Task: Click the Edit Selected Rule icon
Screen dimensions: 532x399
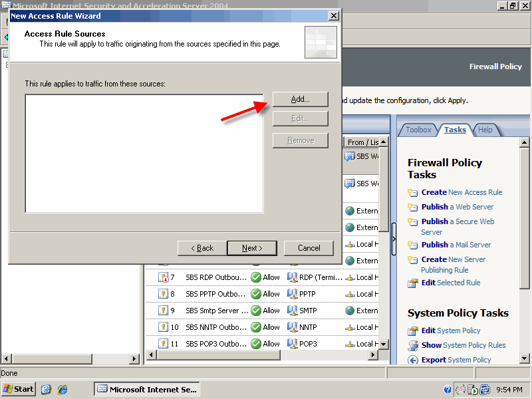Action: tap(412, 283)
